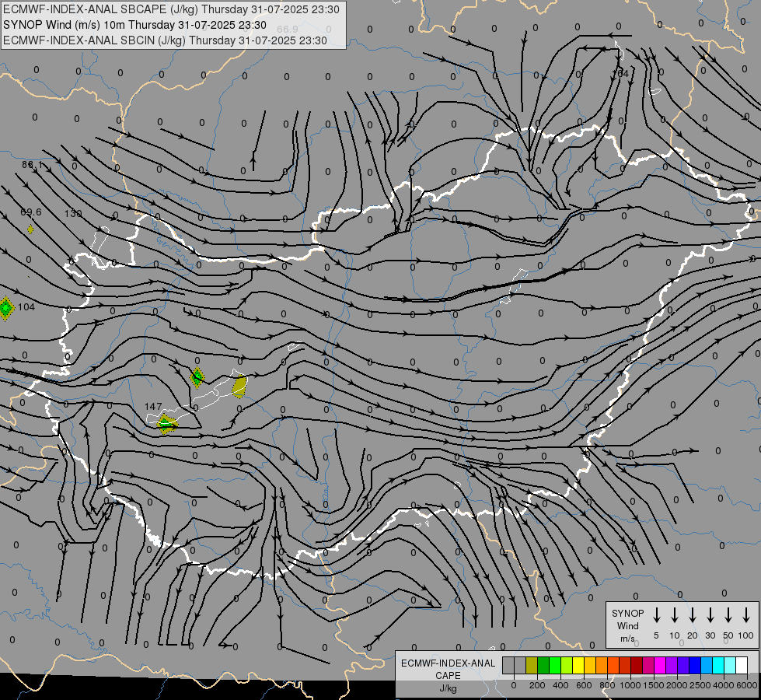The height and width of the screenshot is (700, 761).
Task: Click the small olive diamond below 69.6
Action: click(x=30, y=229)
